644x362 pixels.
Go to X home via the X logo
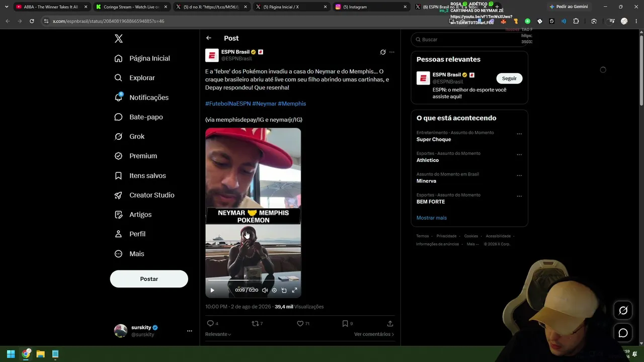[119, 39]
